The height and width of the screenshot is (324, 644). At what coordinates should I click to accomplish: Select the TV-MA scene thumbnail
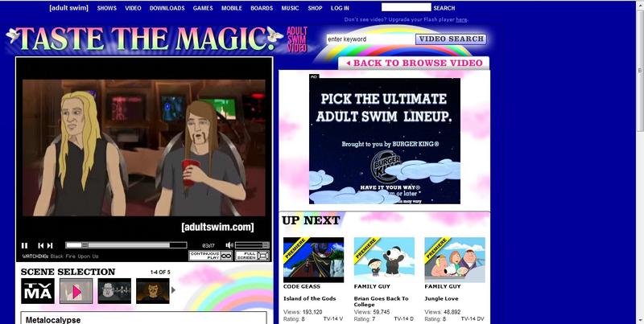(38, 291)
